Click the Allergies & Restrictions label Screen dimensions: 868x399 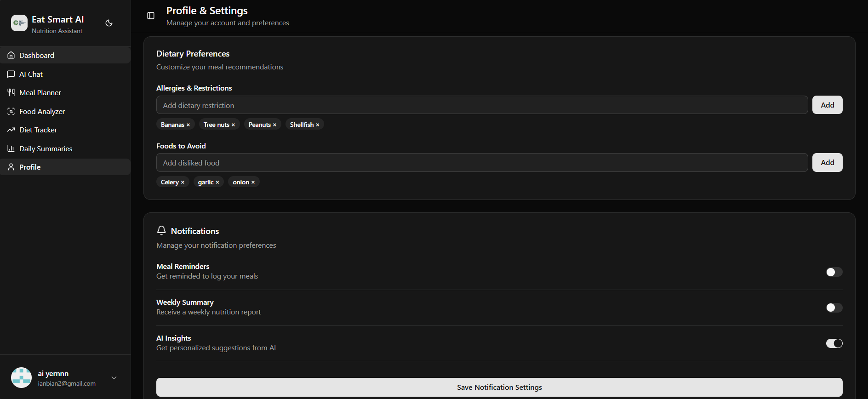point(194,88)
